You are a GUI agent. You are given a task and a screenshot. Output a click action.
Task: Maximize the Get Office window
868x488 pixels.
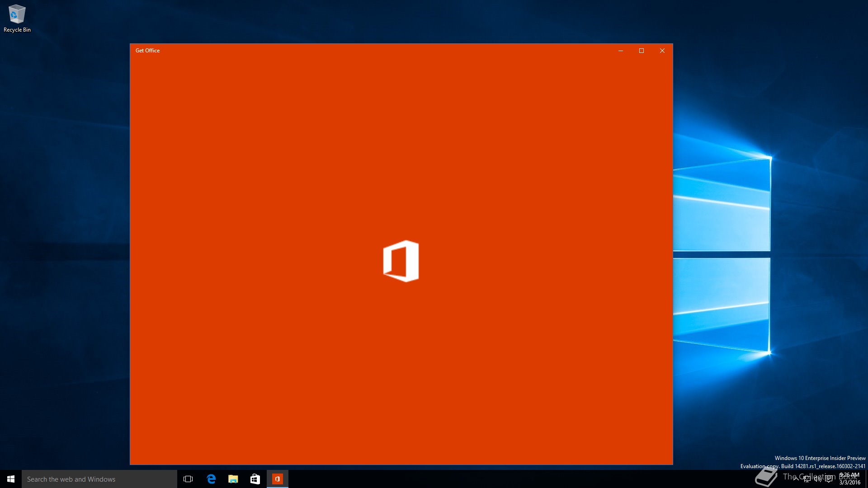(642, 51)
